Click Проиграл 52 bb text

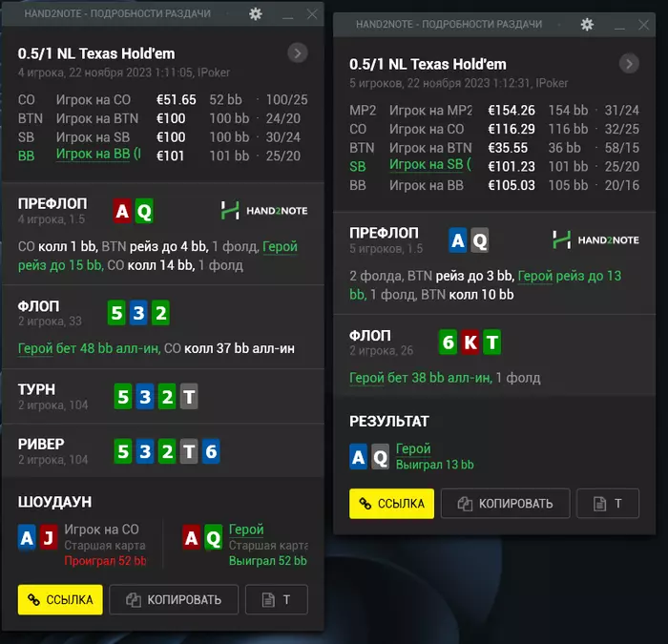coord(105,561)
